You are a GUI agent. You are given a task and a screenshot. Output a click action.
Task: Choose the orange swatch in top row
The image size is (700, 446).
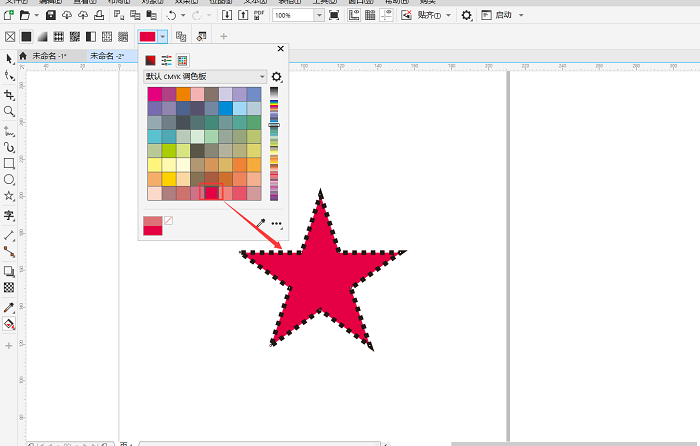pos(183,94)
